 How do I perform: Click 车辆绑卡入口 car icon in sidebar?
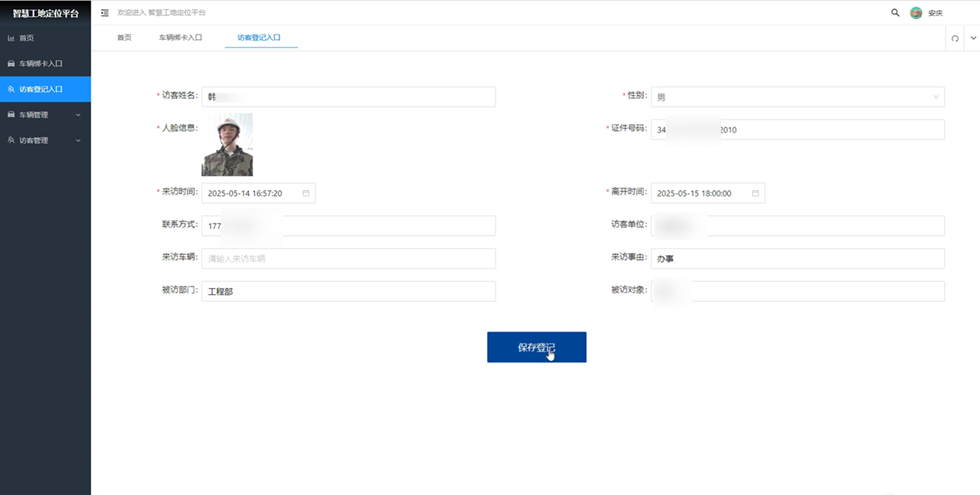click(11, 64)
